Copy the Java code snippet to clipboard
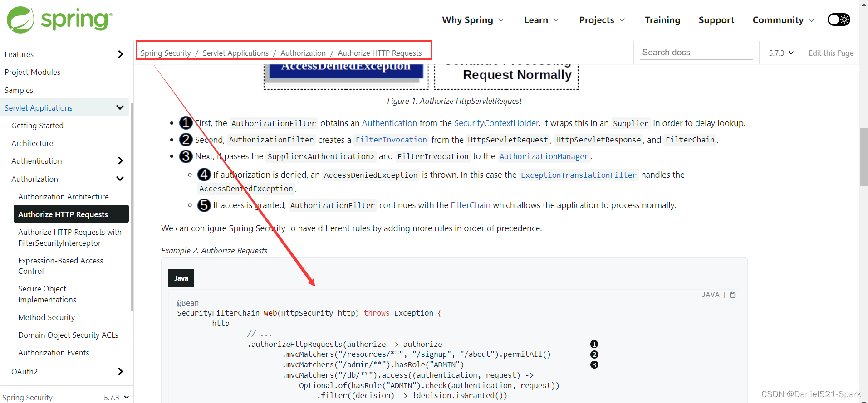 point(732,295)
